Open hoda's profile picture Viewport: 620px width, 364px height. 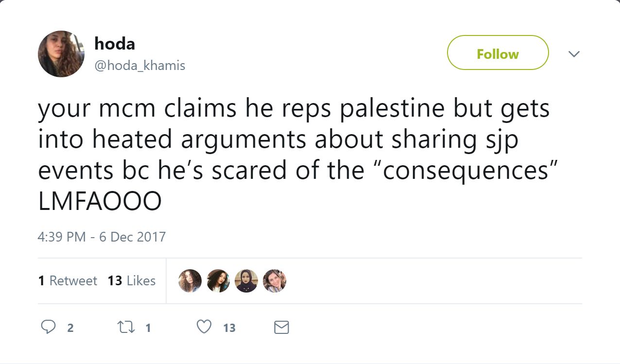pos(61,54)
